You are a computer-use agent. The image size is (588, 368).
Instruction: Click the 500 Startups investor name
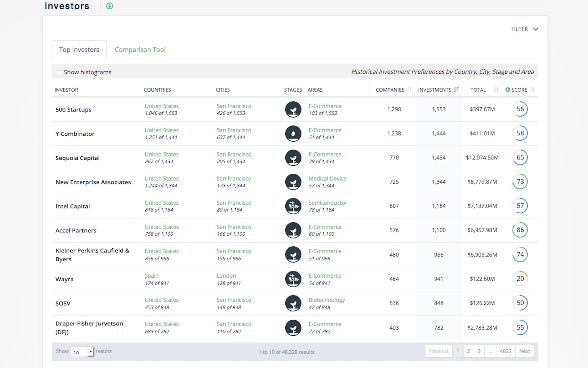coord(73,110)
